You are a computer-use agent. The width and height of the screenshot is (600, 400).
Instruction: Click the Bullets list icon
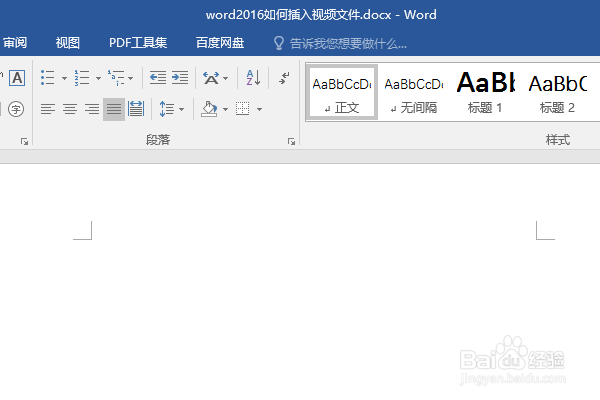tap(48, 78)
